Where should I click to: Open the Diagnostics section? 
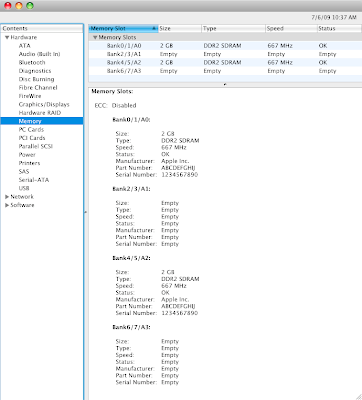(35, 71)
